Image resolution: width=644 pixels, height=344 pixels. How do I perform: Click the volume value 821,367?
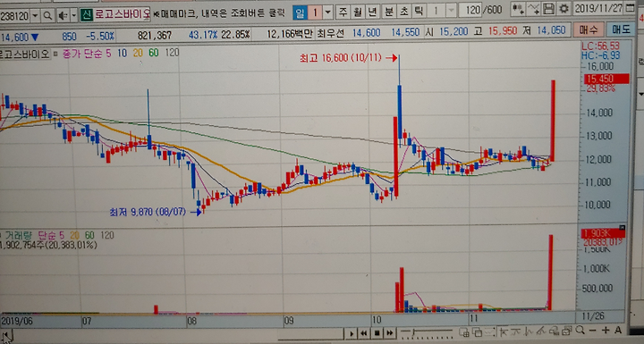(155, 36)
